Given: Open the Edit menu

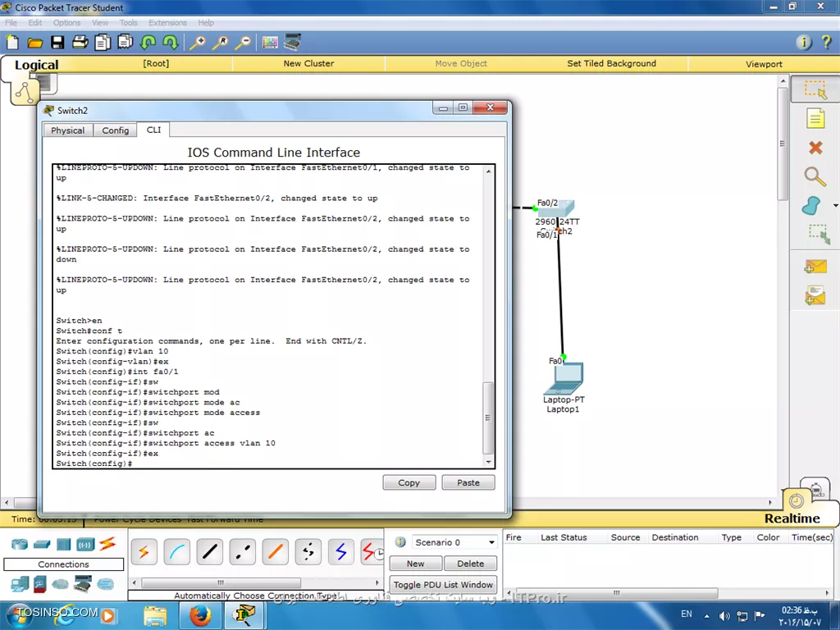Looking at the screenshot, I should [x=34, y=22].
